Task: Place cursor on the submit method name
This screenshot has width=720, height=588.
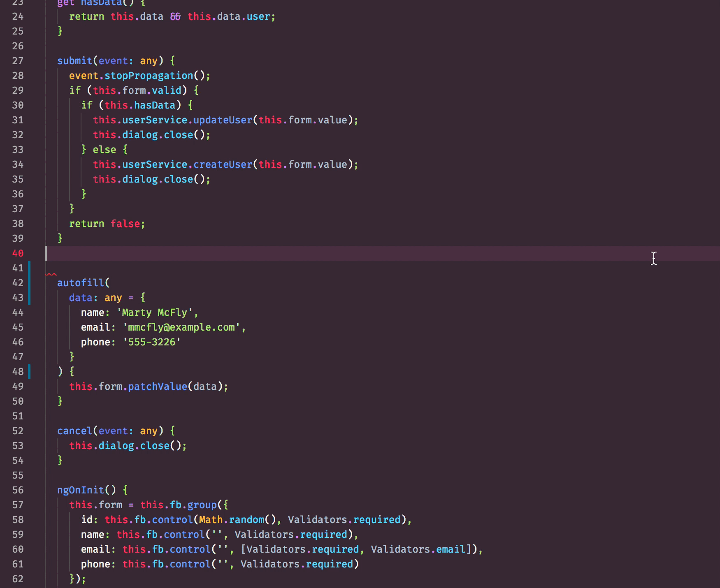Action: click(x=75, y=61)
